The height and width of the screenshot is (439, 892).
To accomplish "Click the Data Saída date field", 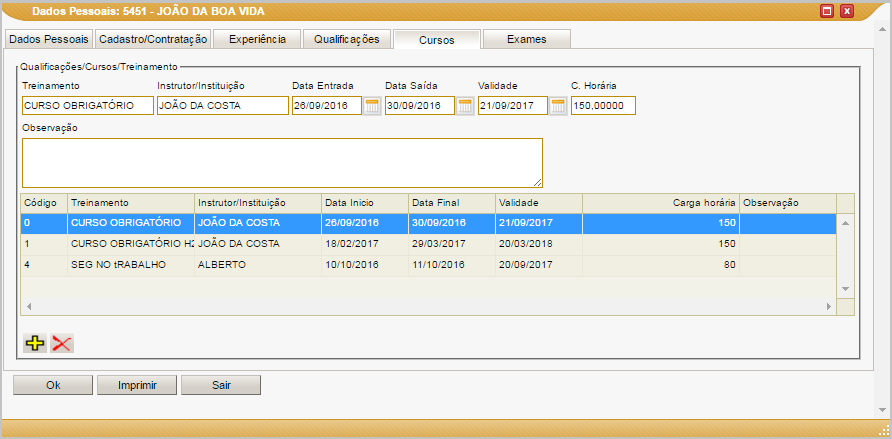I will coord(420,106).
